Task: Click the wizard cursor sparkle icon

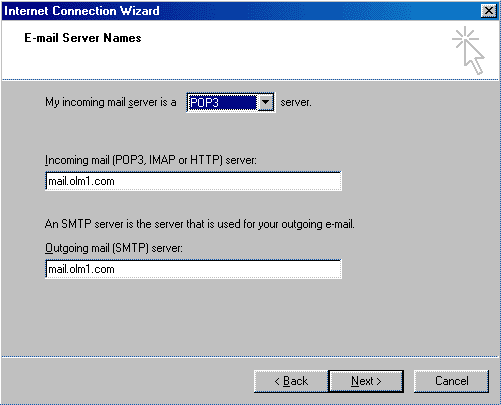Action: click(468, 50)
